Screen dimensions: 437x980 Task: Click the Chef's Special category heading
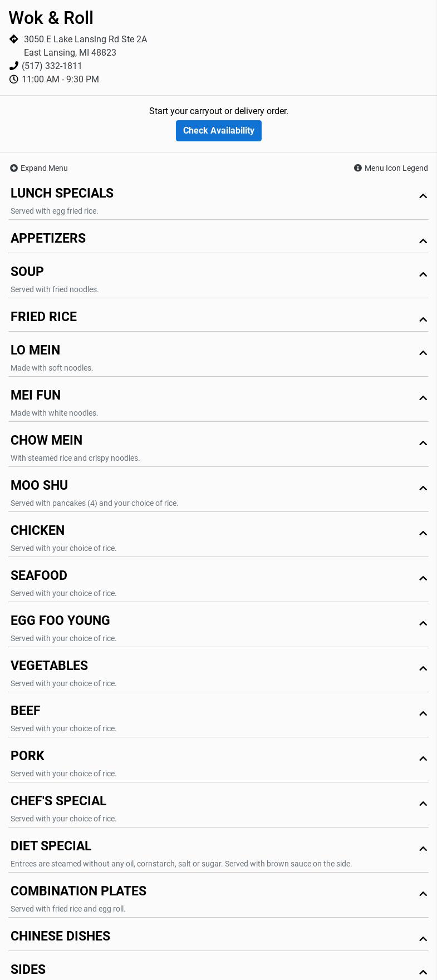(x=58, y=801)
